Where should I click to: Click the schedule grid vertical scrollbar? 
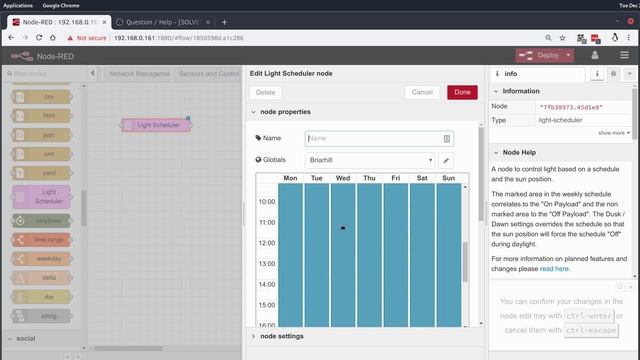[x=465, y=261]
